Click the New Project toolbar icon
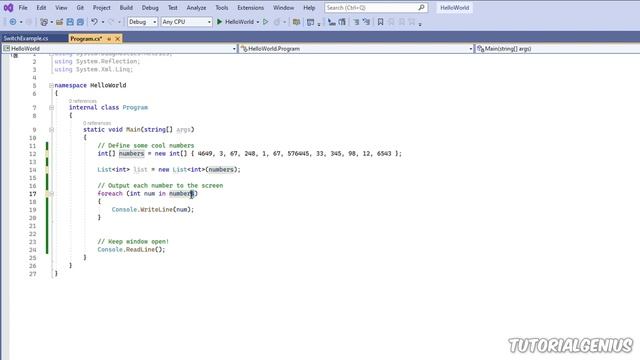This screenshot has width=640, height=360. point(44,22)
